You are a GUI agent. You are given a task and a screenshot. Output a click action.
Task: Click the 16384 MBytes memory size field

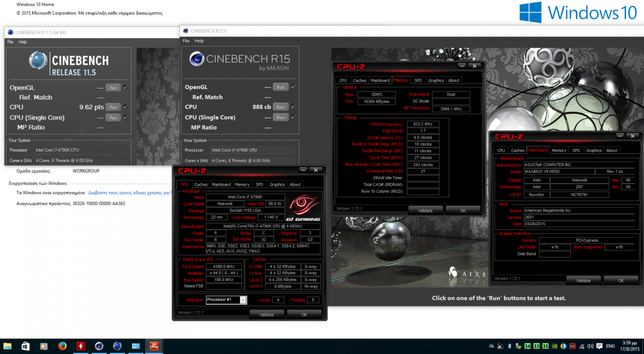pos(377,101)
